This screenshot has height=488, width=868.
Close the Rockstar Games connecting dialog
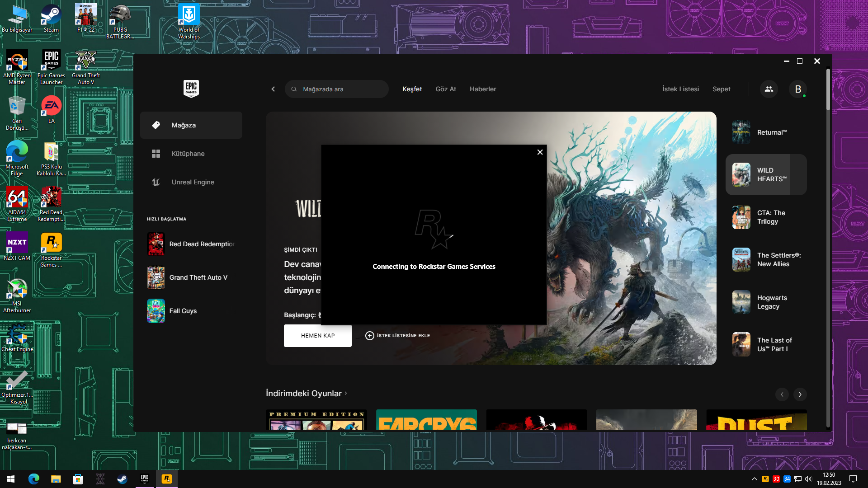tap(540, 152)
